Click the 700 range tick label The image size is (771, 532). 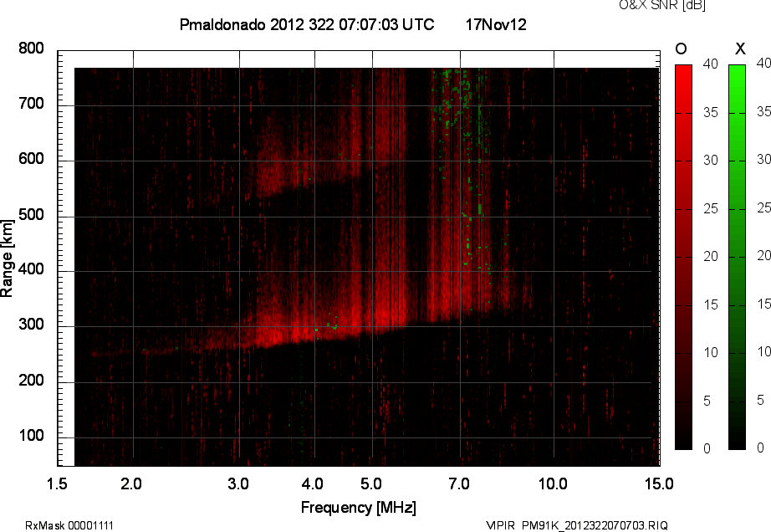31,104
